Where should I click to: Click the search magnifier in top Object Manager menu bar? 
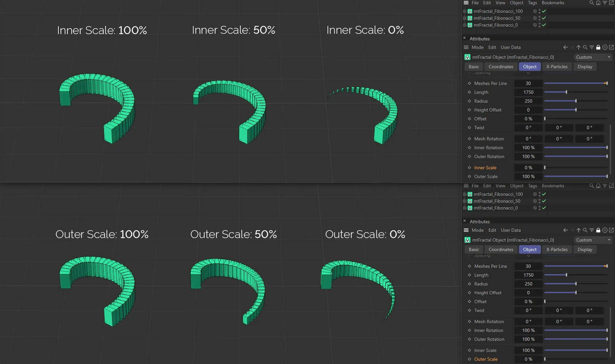coord(591,3)
